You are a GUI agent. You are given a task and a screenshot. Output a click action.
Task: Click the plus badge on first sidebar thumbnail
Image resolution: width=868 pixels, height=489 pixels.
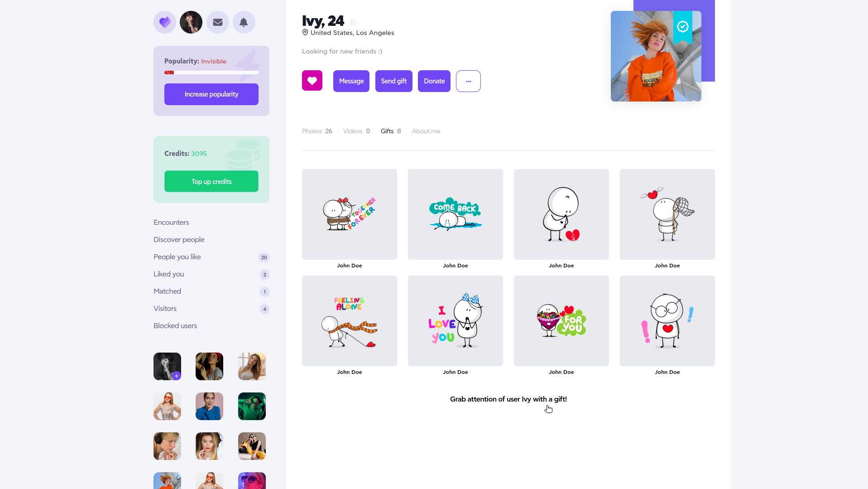click(177, 376)
